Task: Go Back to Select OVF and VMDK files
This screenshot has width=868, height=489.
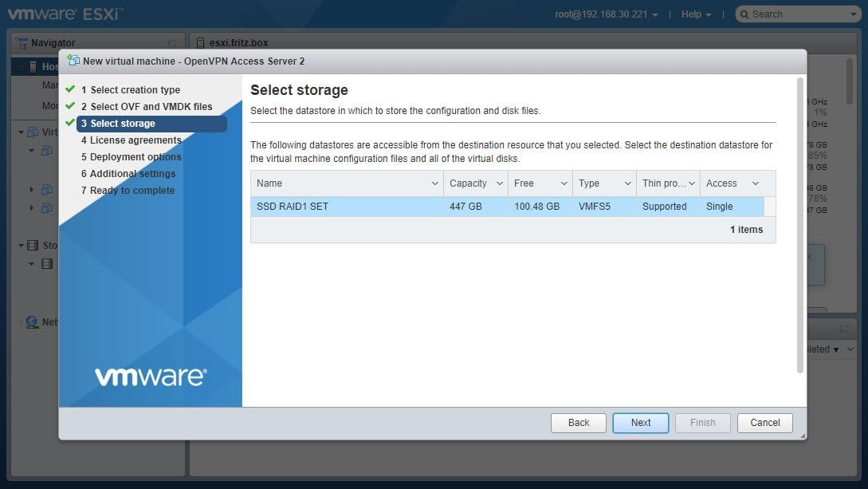Action: [x=578, y=423]
